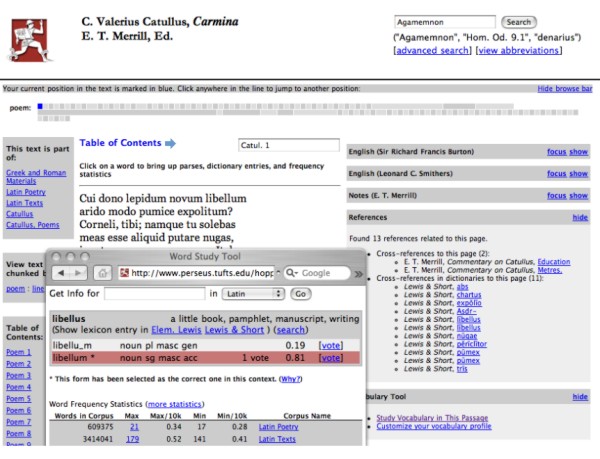Click the Perseus logo in the header

click(x=29, y=38)
